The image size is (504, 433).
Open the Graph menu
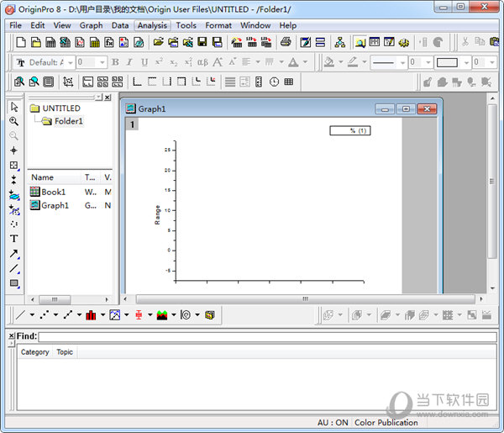(x=92, y=25)
